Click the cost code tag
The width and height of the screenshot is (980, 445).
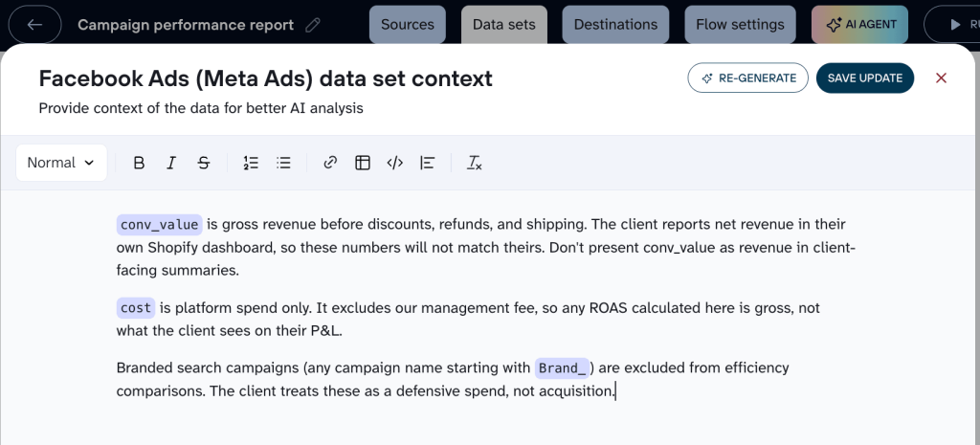[136, 307]
